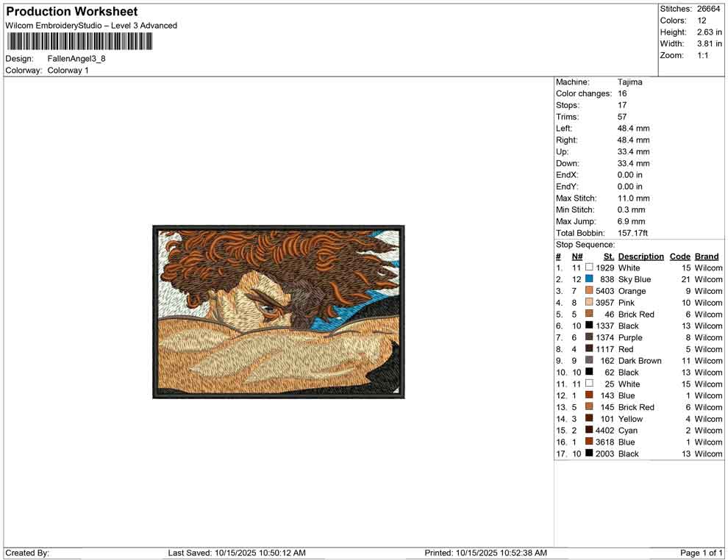The image size is (728, 560).
Task: Click the Max Stitch value '11.0 mm'
Action: pos(634,198)
